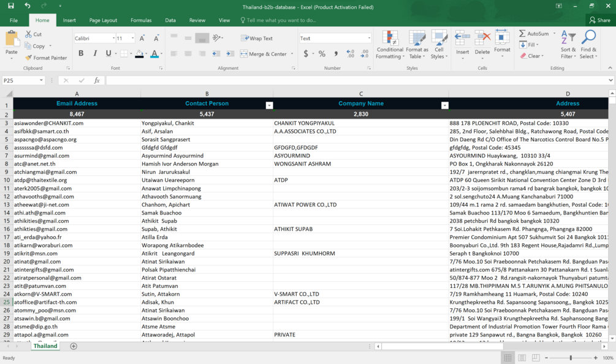Open Sort & Filter
This screenshot has height=364, width=616.
point(568,45)
